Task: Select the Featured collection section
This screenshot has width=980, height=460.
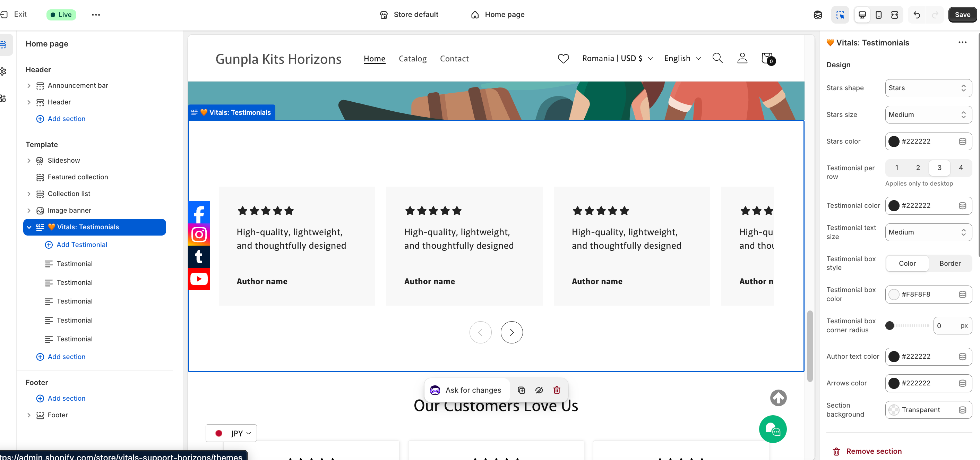Action: (78, 177)
